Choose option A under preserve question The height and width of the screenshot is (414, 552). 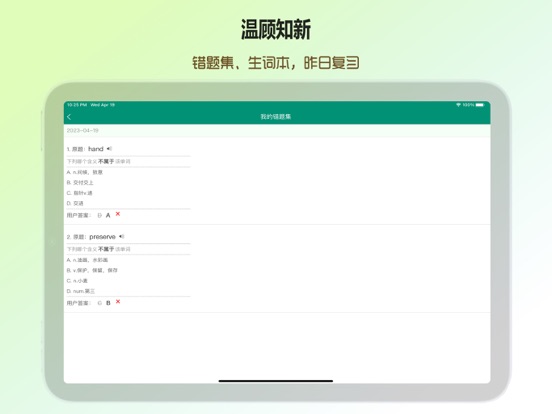(x=87, y=260)
